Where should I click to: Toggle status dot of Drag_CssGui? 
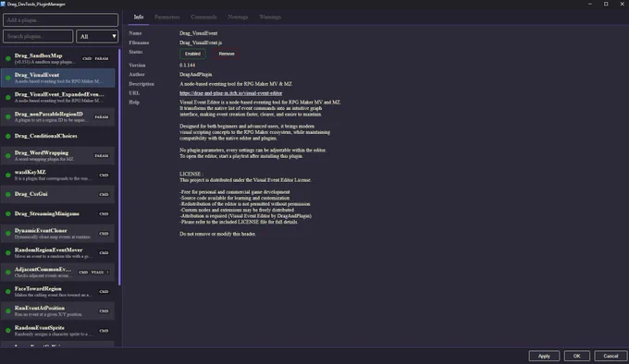point(8,195)
